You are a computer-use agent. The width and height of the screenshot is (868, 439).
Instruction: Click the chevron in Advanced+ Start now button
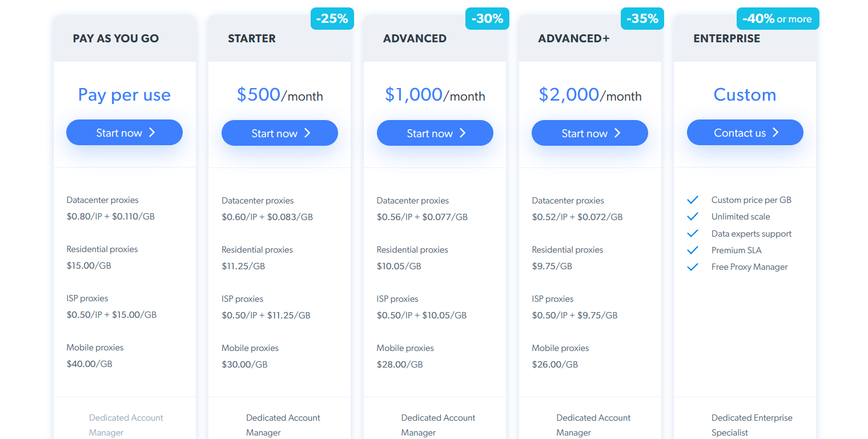[617, 133]
